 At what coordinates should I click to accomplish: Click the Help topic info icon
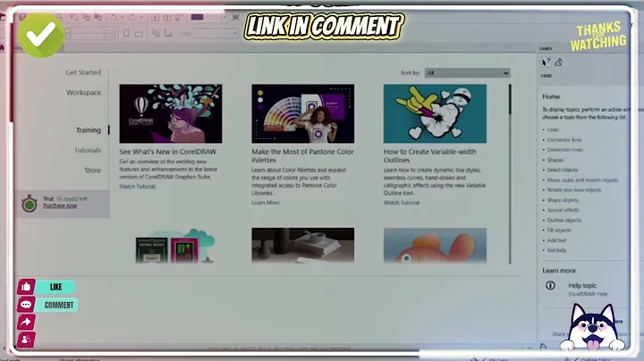[550, 286]
